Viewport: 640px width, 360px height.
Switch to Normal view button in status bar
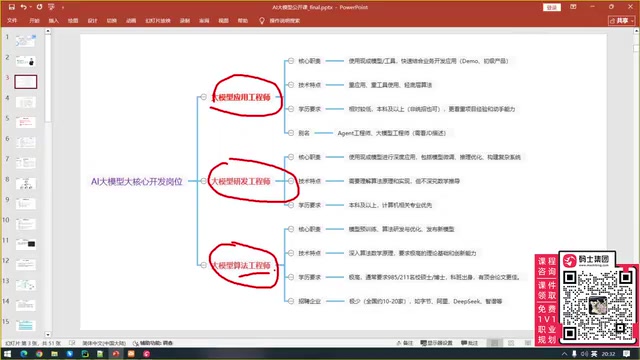495,343
